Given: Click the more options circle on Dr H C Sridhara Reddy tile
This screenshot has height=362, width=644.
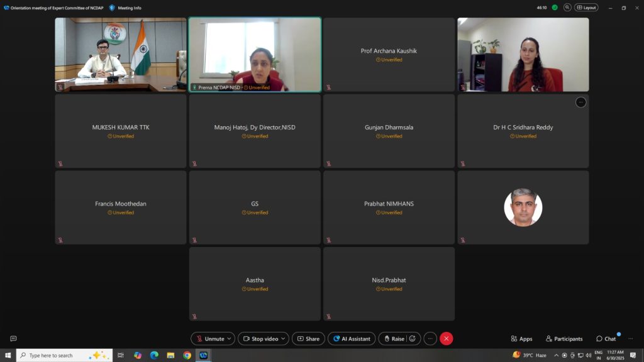Looking at the screenshot, I should tap(580, 102).
